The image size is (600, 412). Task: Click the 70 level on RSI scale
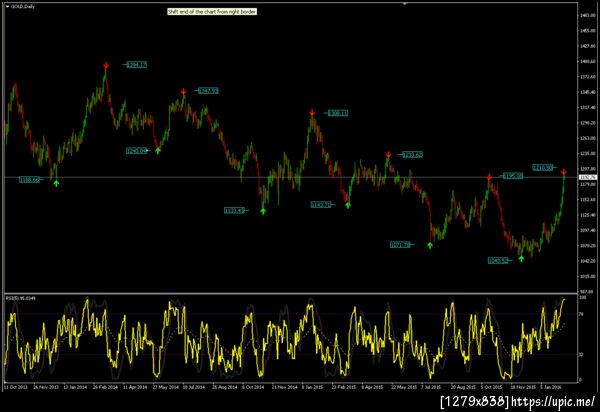point(581,314)
